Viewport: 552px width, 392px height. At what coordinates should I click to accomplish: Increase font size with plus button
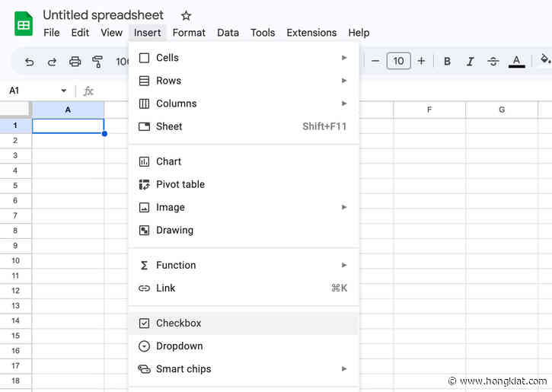(421, 61)
